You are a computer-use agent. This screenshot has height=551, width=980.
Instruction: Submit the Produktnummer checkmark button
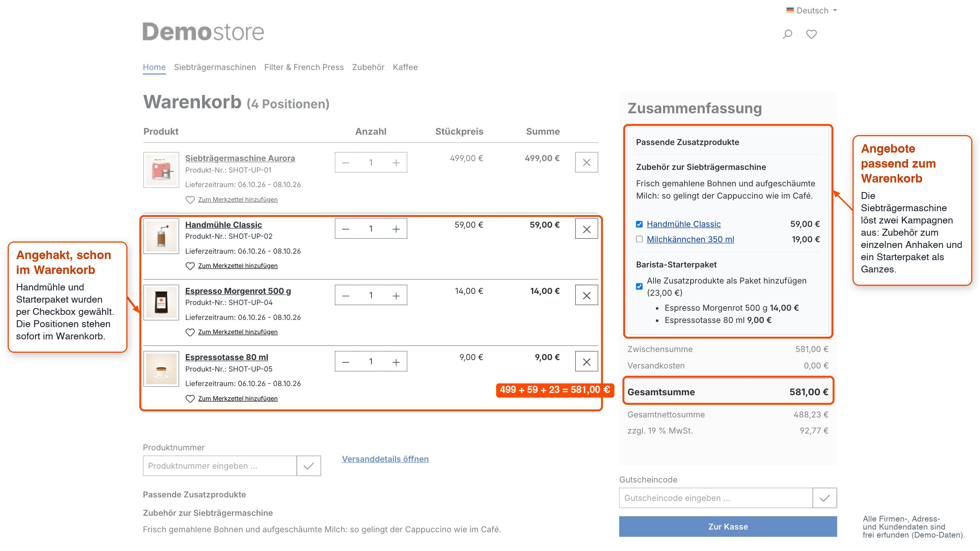tap(309, 466)
